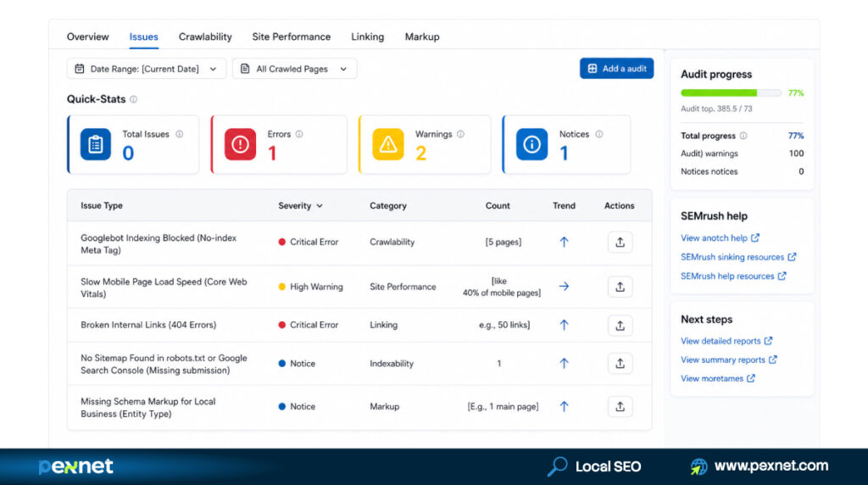Click the Total progress info icon
868x485 pixels.
743,136
